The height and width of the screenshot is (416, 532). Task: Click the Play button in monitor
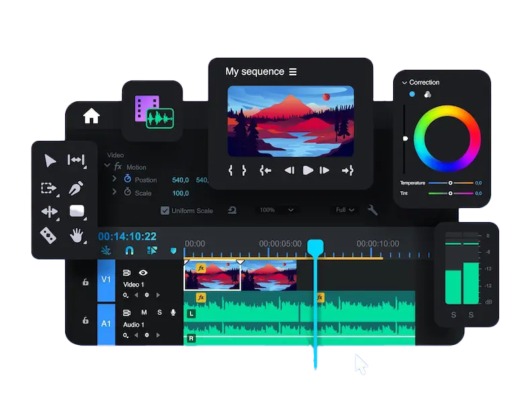(x=307, y=170)
